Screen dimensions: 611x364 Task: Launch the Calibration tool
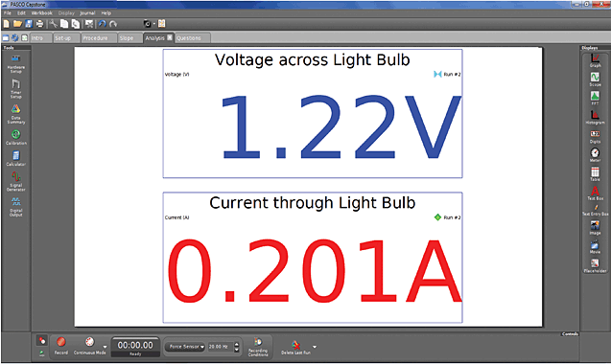tap(15, 137)
